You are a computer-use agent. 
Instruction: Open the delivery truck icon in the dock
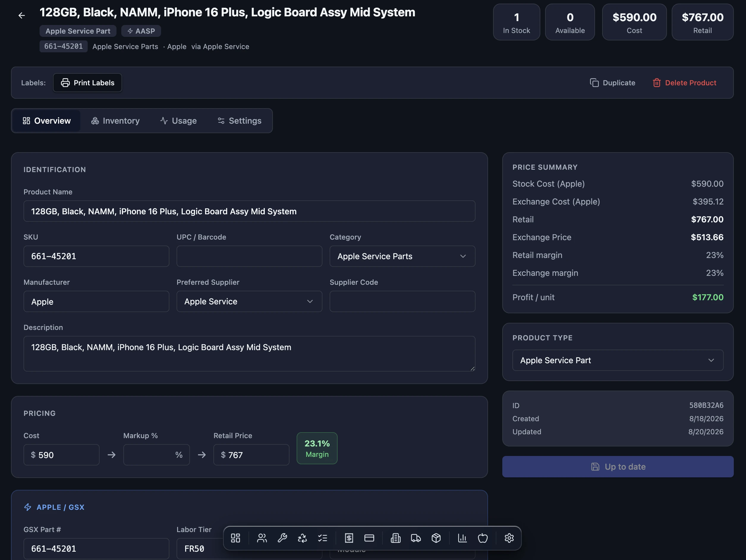(x=416, y=538)
